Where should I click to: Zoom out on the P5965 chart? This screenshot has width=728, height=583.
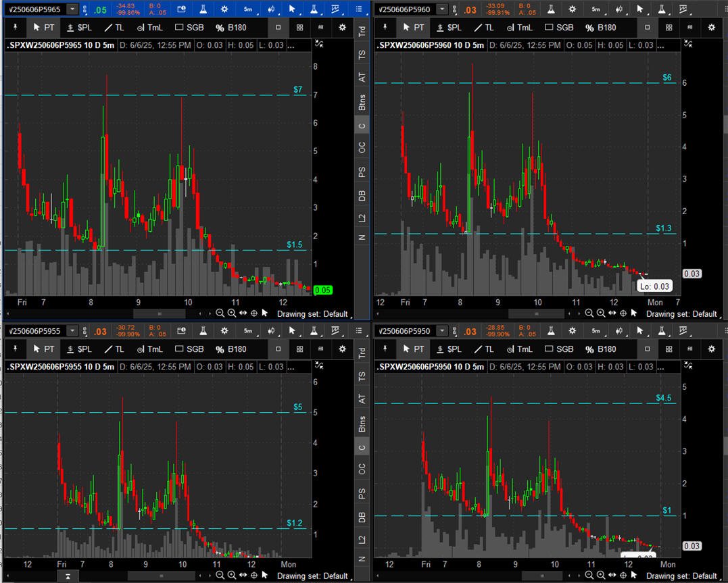pyautogui.click(x=220, y=313)
